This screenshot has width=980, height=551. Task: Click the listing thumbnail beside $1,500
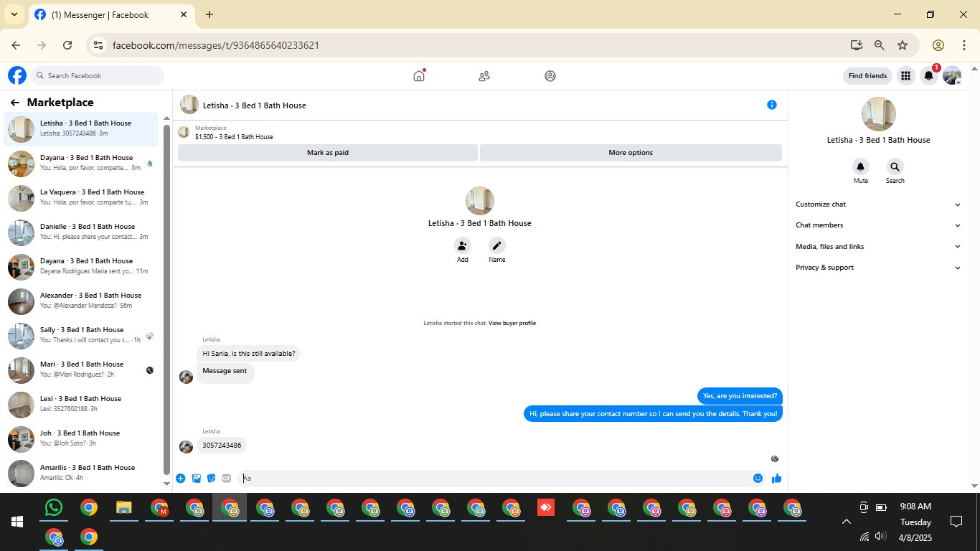tap(184, 132)
